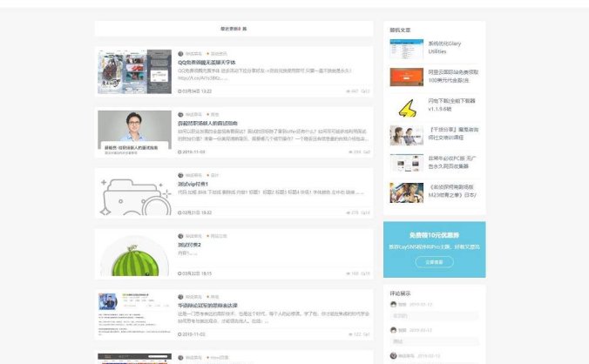589x364 pixels.
Task: Open the QQ font post thumbnail image
Action: pyautogui.click(x=134, y=71)
